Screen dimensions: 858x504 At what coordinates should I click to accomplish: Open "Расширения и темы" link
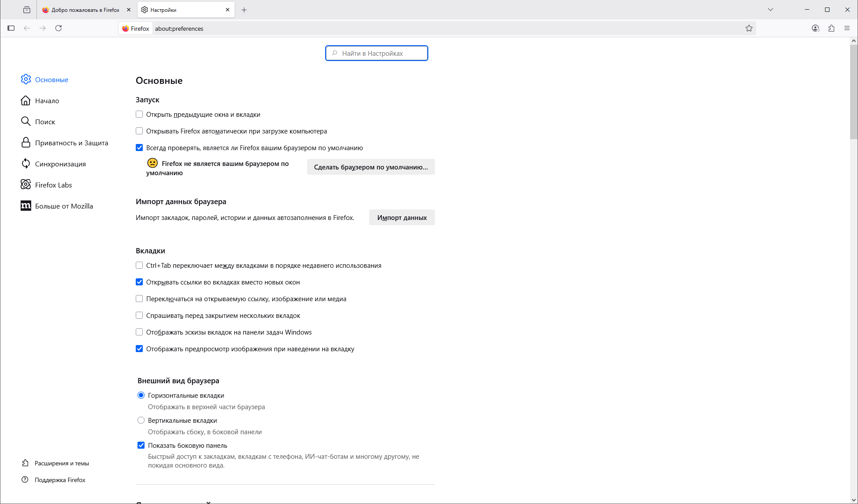click(x=62, y=464)
